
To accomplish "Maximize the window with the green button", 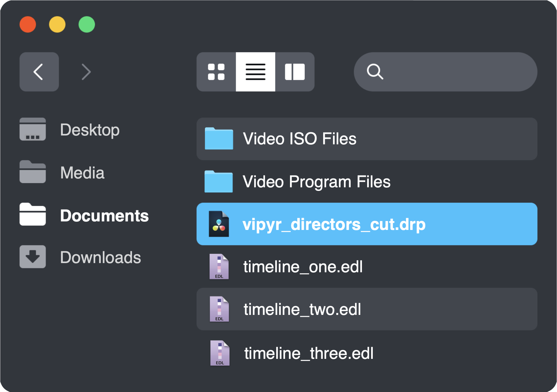I will [x=87, y=25].
